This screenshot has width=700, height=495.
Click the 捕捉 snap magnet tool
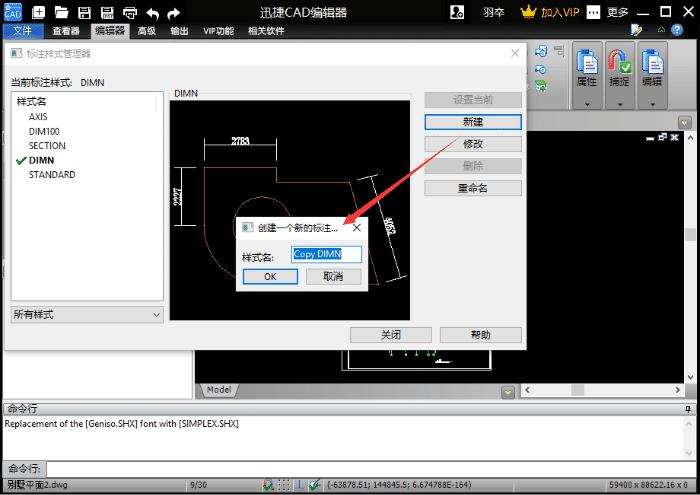click(619, 70)
